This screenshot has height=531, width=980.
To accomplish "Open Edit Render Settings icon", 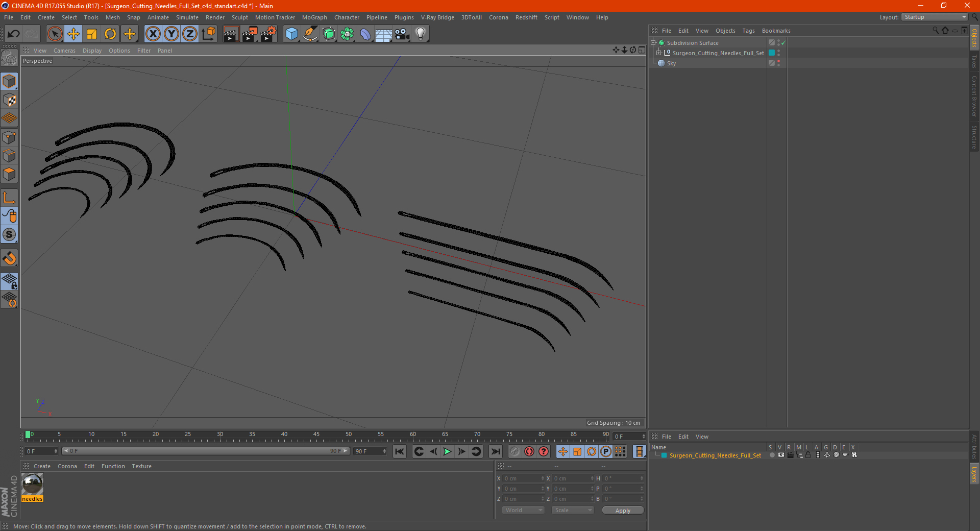I will [268, 34].
